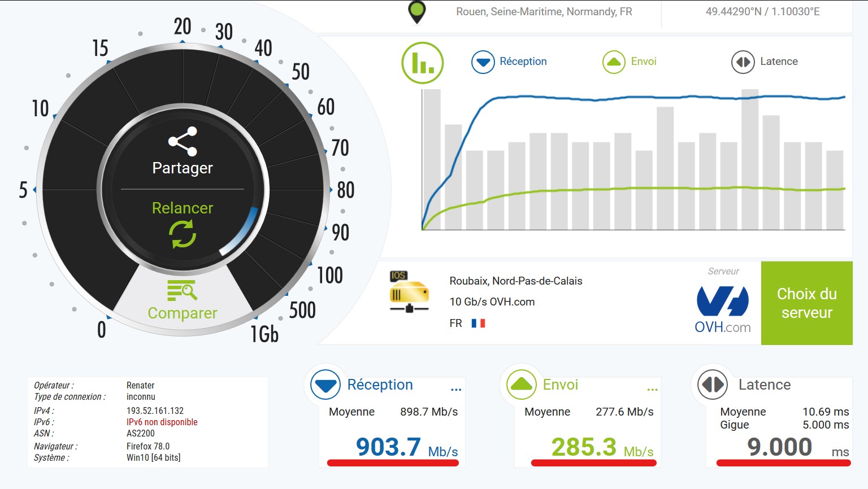
Task: Click the Partager share icon
Action: [183, 141]
